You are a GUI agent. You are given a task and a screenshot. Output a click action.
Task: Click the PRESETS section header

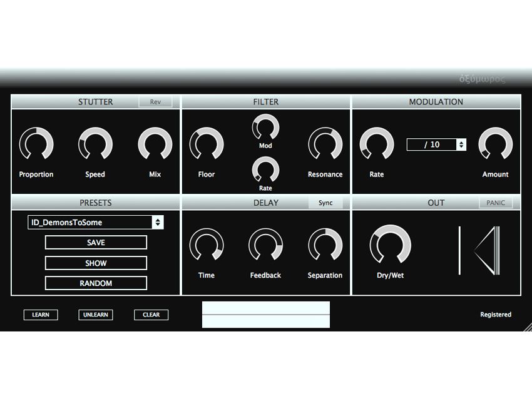click(95, 203)
